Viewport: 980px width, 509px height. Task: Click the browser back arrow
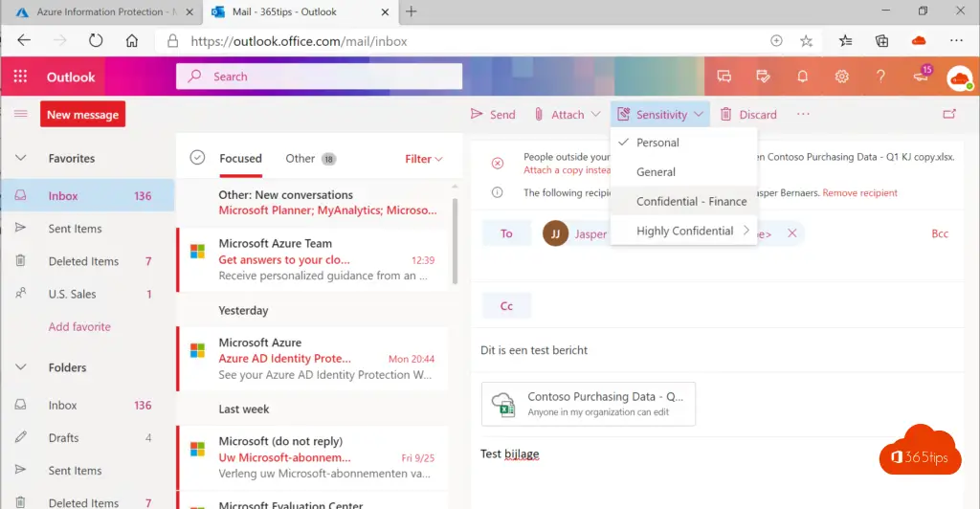[x=24, y=40]
